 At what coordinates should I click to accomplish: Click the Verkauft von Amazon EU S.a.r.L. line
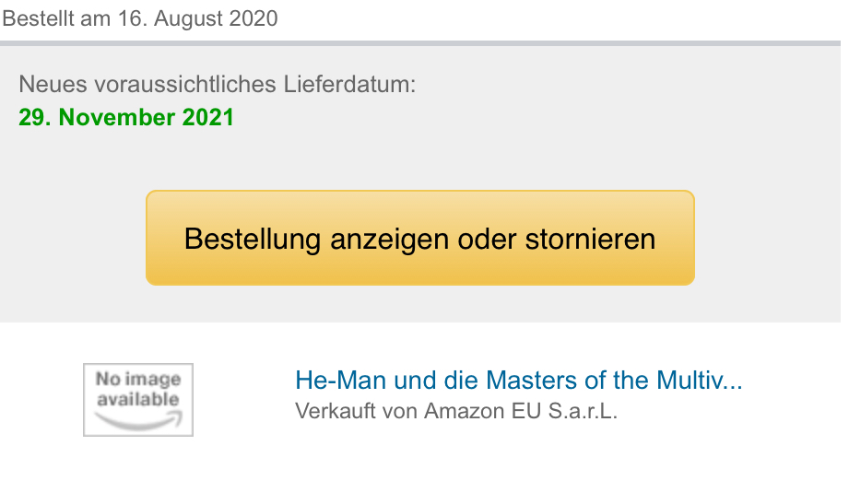(x=456, y=411)
